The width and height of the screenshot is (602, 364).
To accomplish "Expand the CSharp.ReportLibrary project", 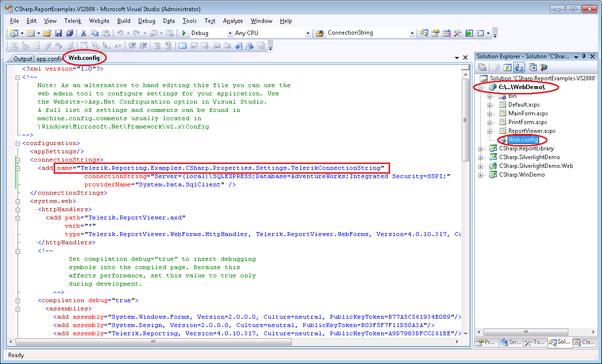I will (x=481, y=148).
